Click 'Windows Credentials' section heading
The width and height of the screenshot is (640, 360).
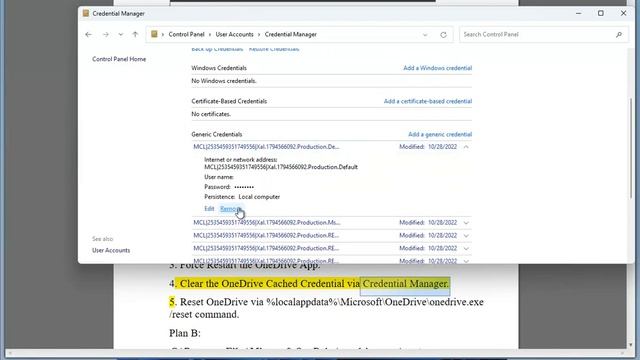point(219,68)
